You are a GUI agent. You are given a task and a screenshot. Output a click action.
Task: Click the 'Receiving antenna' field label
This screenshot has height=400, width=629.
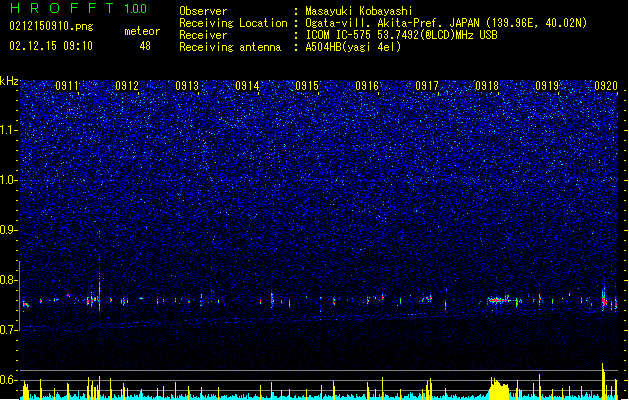click(x=230, y=47)
